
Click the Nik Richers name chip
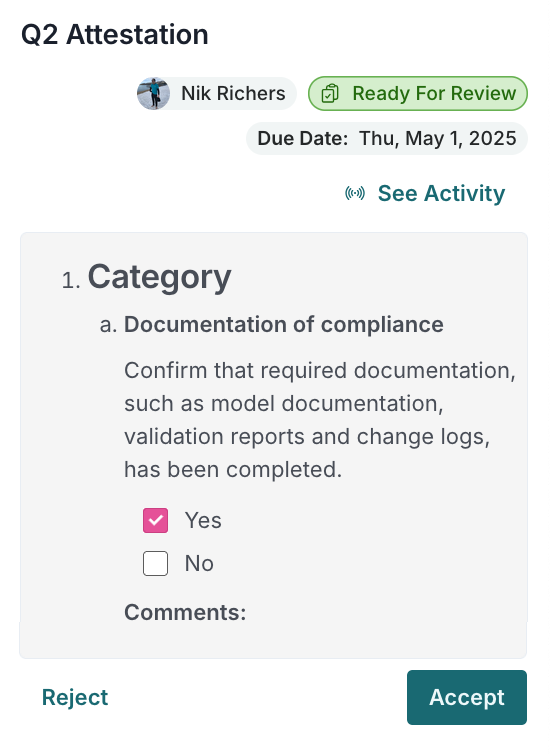217,93
